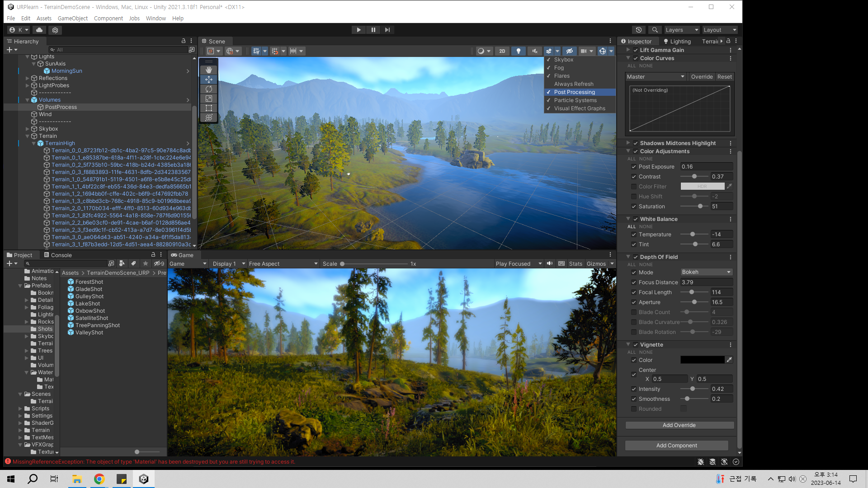Disable Temperature override checkbox
The width and height of the screenshot is (868, 488).
[x=634, y=235]
